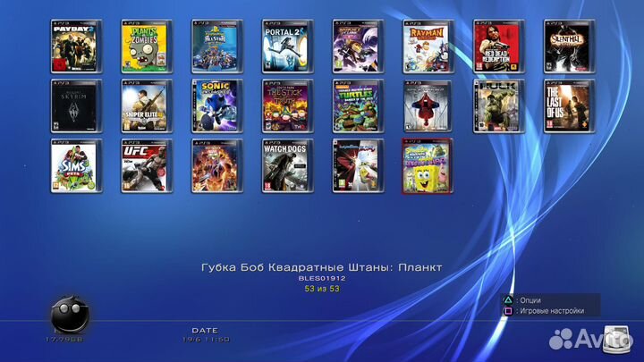
Task: Open the WipEout HD Fury cover
Action: point(358,166)
